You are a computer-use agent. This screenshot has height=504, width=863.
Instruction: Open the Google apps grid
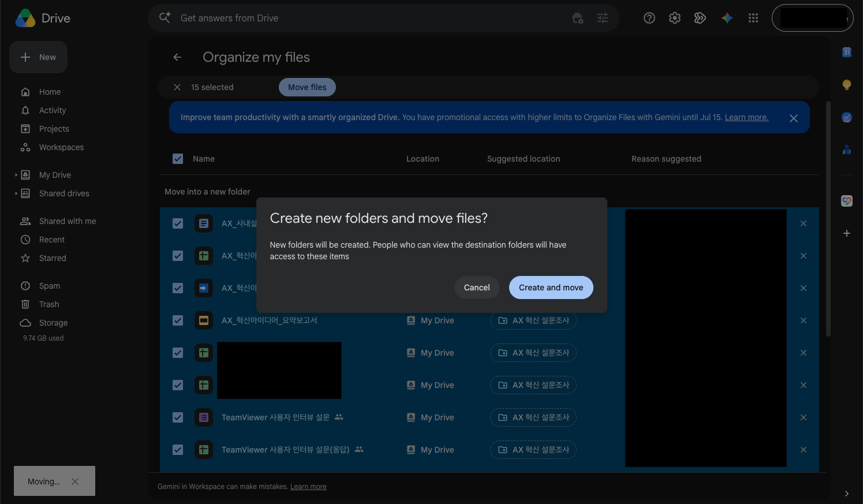pos(753,18)
